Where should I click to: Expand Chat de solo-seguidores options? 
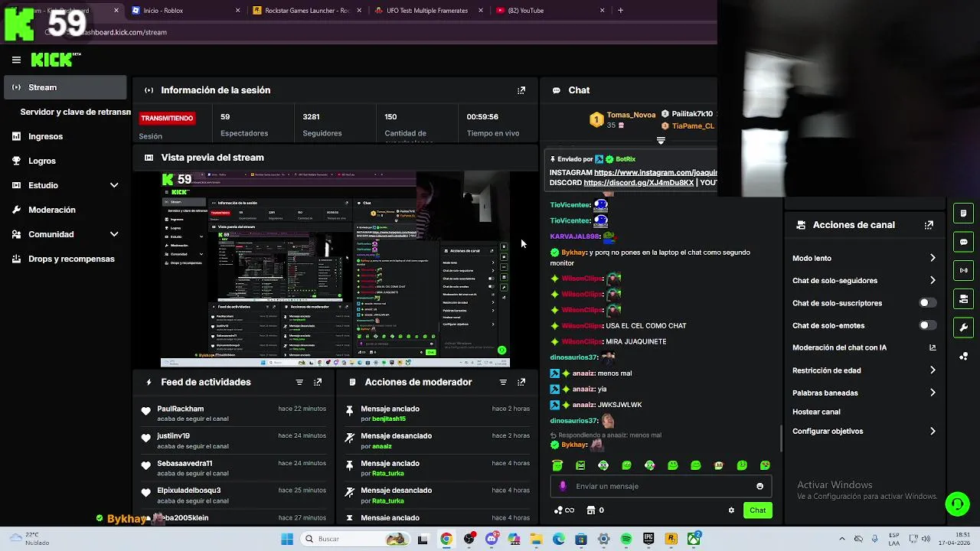(933, 281)
